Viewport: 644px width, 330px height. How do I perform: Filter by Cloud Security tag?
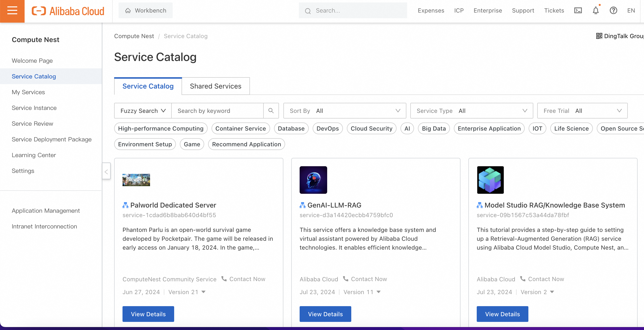(371, 128)
